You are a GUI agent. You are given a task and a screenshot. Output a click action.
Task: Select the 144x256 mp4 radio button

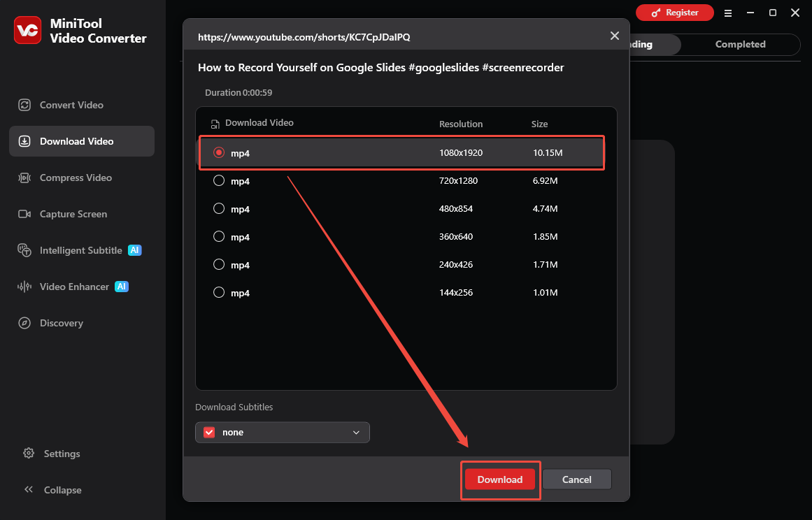click(x=219, y=292)
